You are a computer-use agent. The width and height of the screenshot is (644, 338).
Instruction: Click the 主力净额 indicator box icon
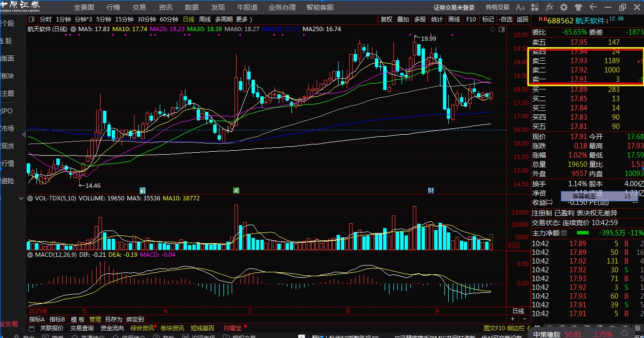[564, 233]
